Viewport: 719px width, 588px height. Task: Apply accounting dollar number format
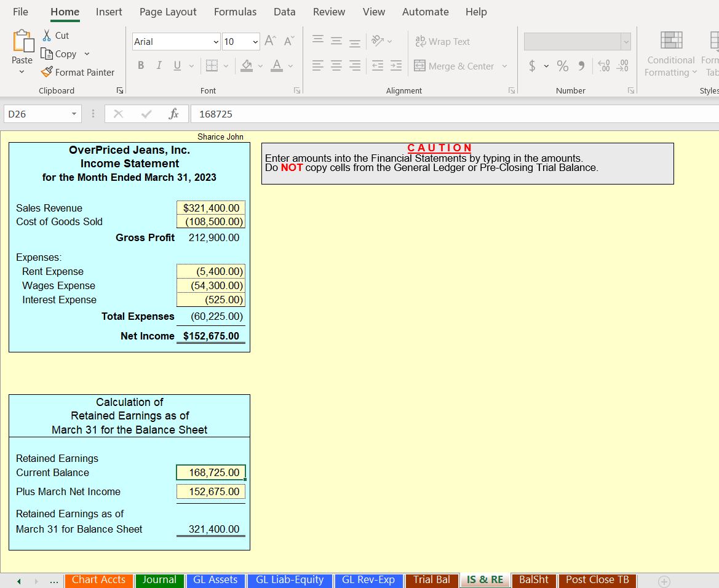coord(532,66)
